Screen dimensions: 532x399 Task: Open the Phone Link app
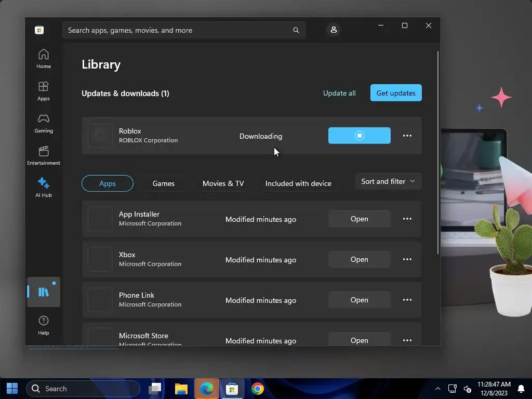(360, 300)
